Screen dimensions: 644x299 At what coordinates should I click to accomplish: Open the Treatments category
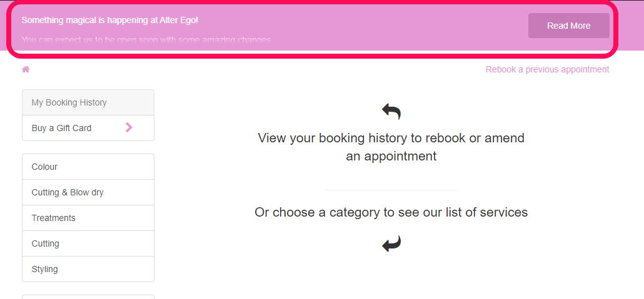coord(88,218)
